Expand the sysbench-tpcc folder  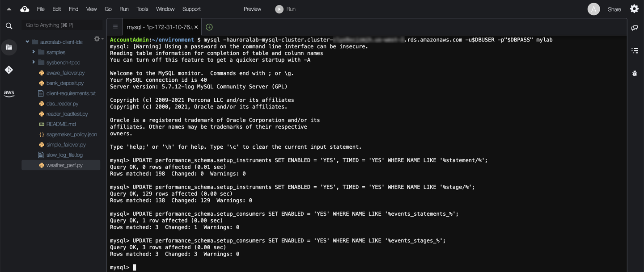[x=34, y=63]
